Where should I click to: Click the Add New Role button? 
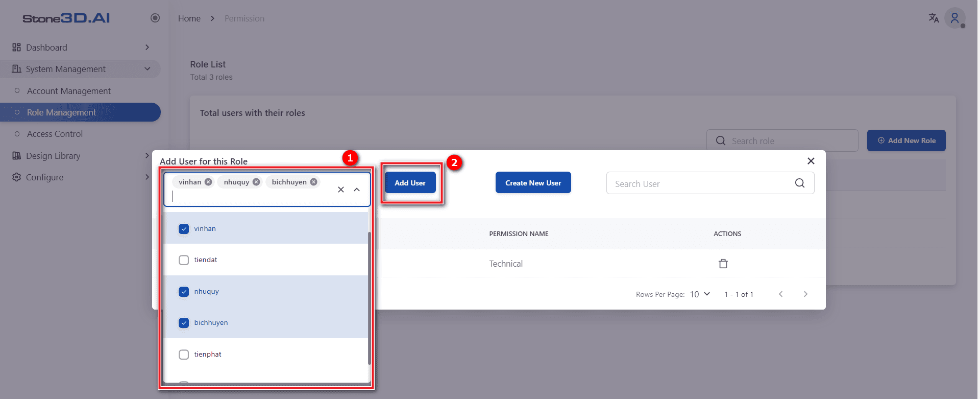pos(906,140)
